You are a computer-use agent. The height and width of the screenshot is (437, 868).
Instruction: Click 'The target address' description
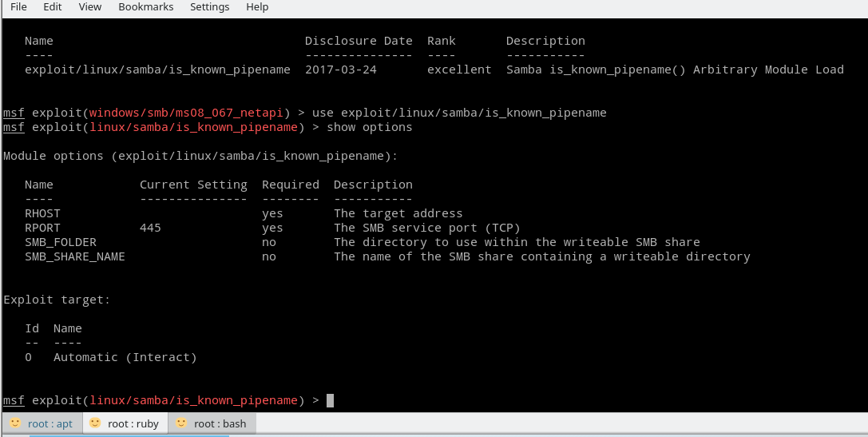coord(398,213)
